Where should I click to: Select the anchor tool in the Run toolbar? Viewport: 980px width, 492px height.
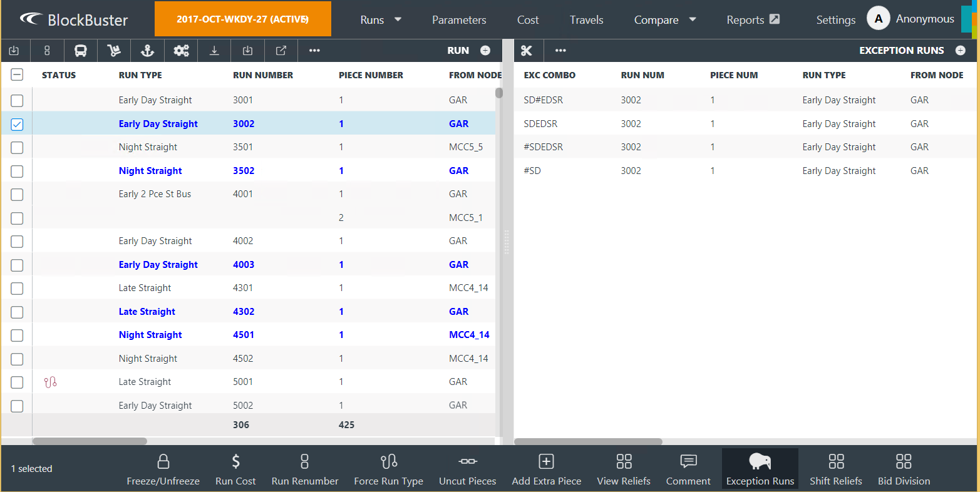pyautogui.click(x=147, y=51)
